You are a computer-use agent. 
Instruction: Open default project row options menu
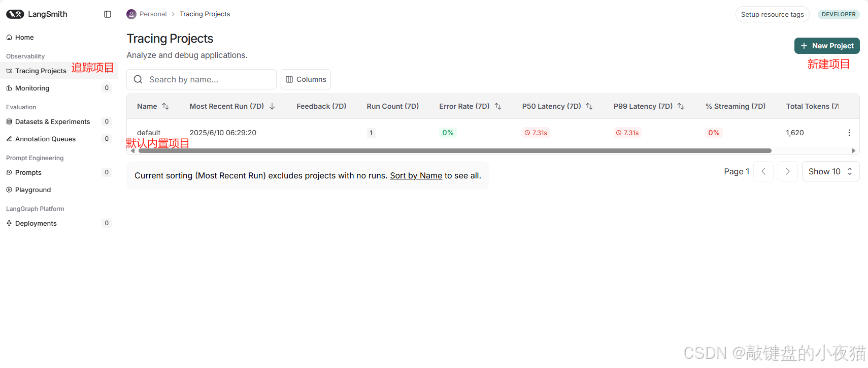pyautogui.click(x=849, y=133)
